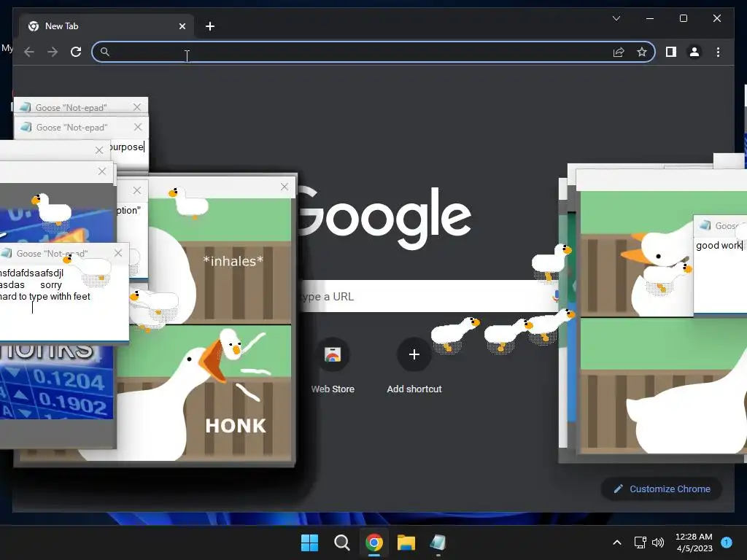Open a new Chrome tab

(209, 26)
